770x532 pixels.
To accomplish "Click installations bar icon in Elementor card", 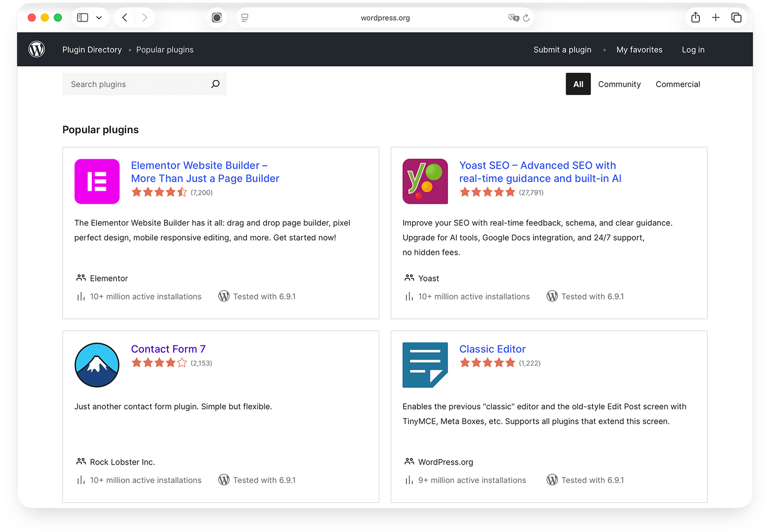I will [x=81, y=297].
